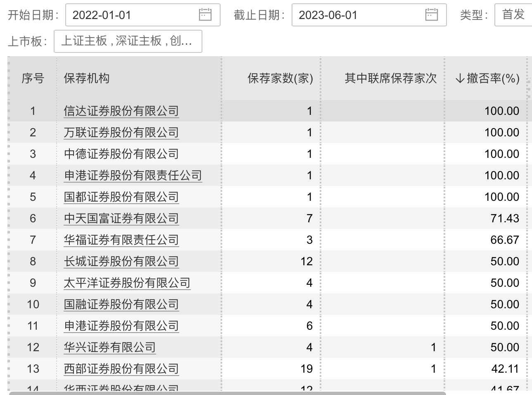Open 信达证券股份有限公司 link
Viewport: 532px width, 395px height.
click(x=121, y=111)
